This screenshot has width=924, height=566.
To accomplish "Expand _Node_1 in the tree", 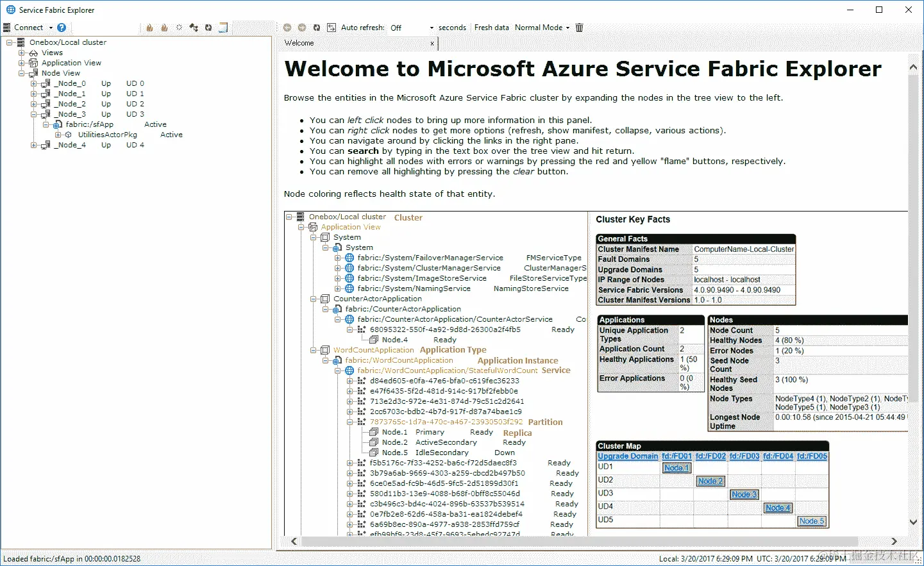I will coord(34,94).
